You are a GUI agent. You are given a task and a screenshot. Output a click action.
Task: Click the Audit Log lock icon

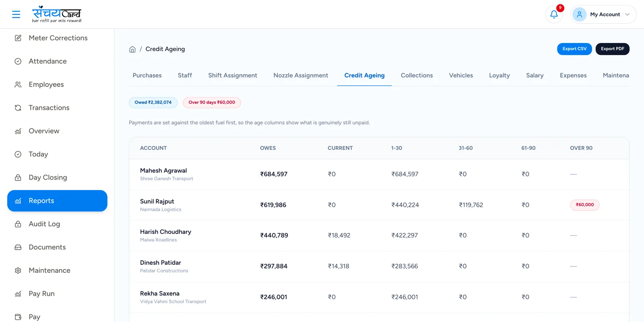18,224
